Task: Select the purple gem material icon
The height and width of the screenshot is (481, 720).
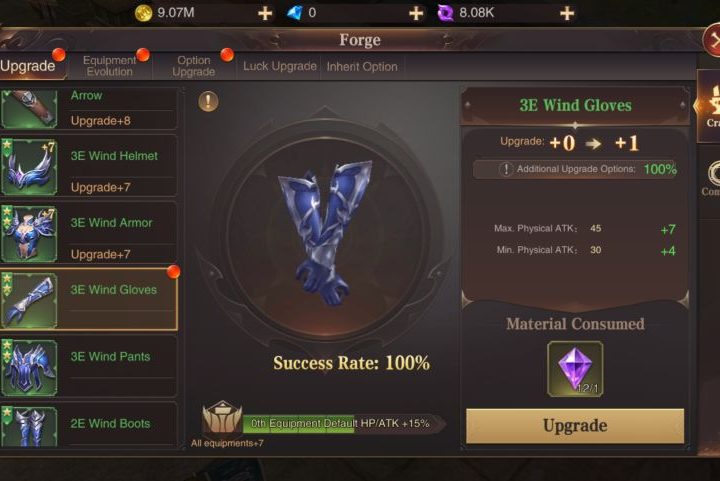Action: pos(575,369)
